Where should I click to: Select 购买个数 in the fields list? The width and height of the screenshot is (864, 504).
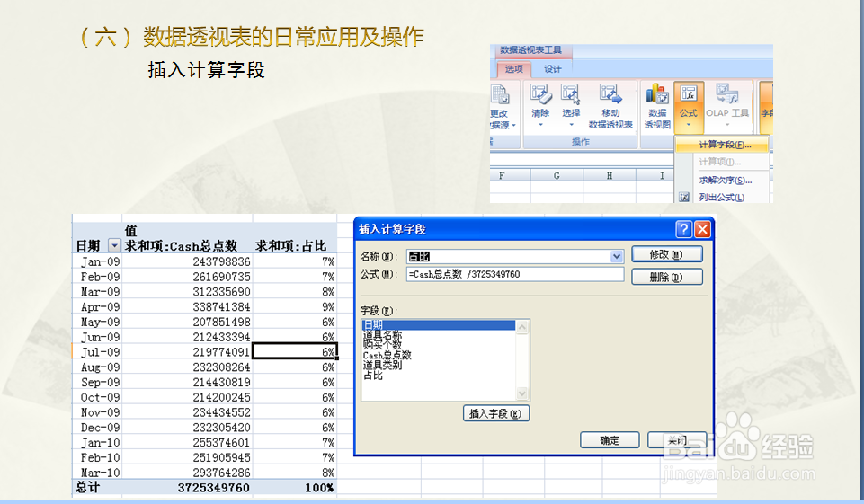(382, 345)
